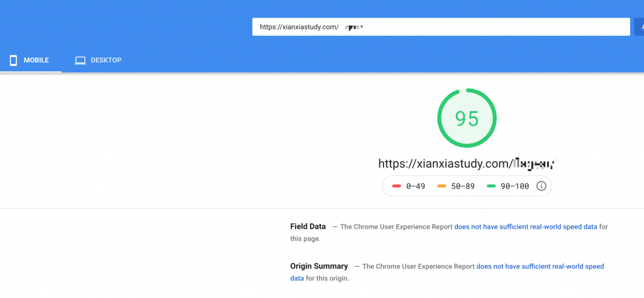The image size is (644, 298).
Task: Click the green 90-100 legend dash
Action: [491, 186]
